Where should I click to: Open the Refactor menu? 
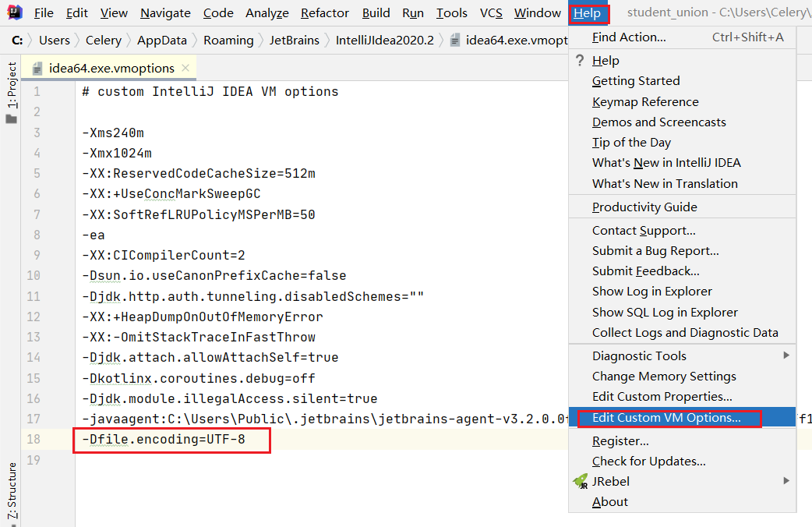325,13
